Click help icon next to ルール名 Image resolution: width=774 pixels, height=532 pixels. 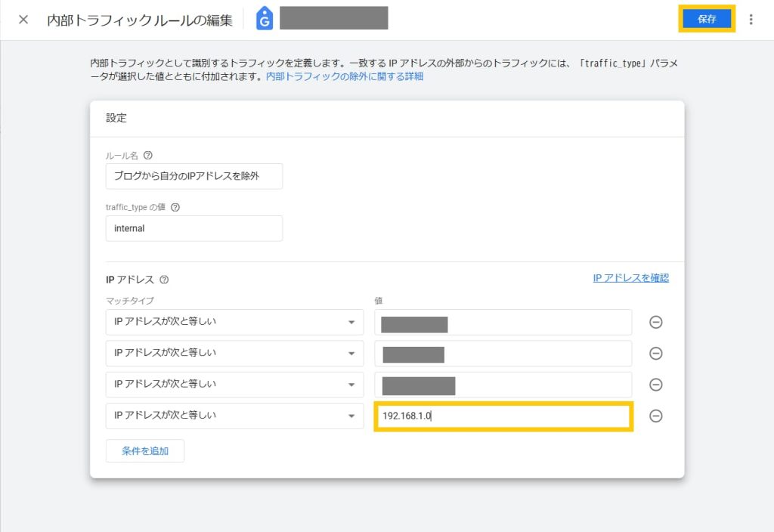[147, 156]
